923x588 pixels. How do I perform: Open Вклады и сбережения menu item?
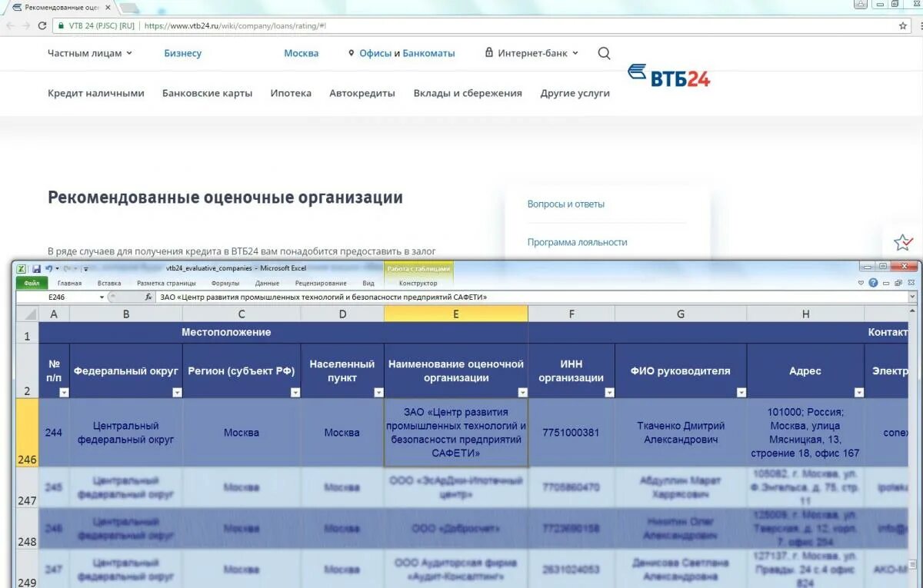point(468,93)
